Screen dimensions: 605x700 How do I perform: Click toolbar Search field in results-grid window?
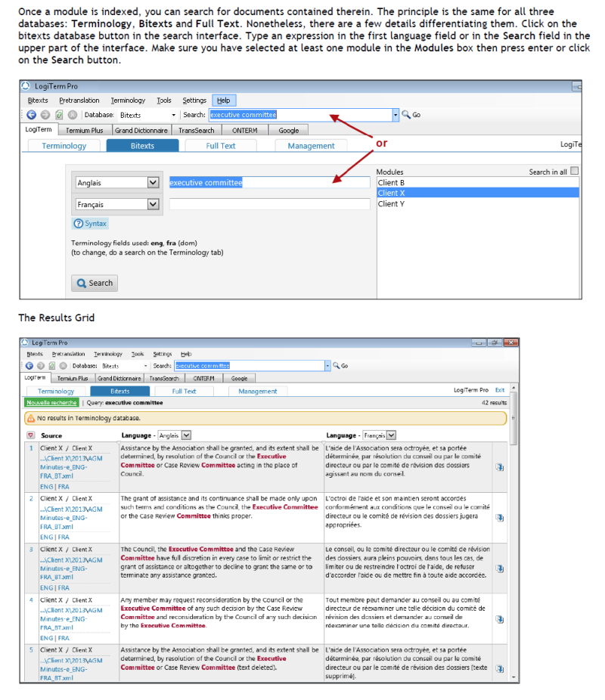[250, 366]
